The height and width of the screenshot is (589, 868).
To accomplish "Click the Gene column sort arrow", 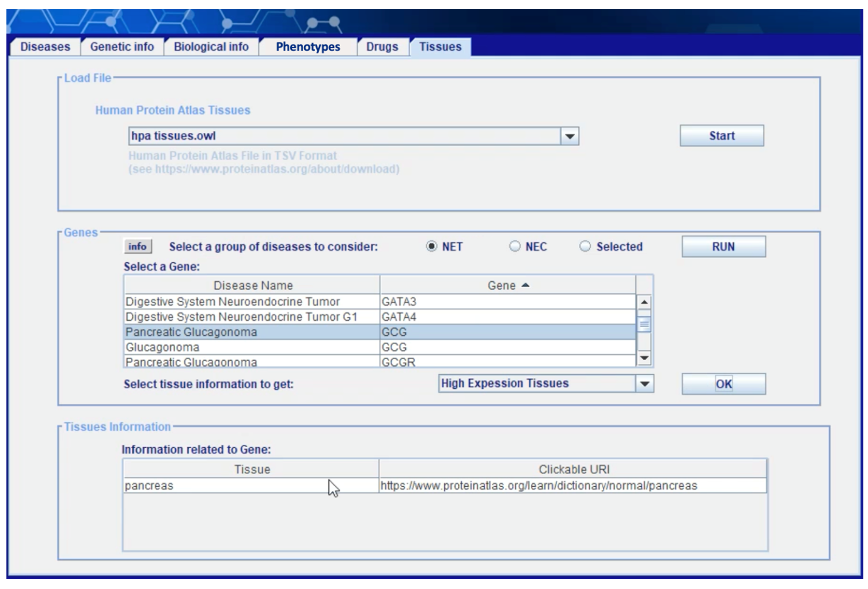I will click(x=525, y=285).
